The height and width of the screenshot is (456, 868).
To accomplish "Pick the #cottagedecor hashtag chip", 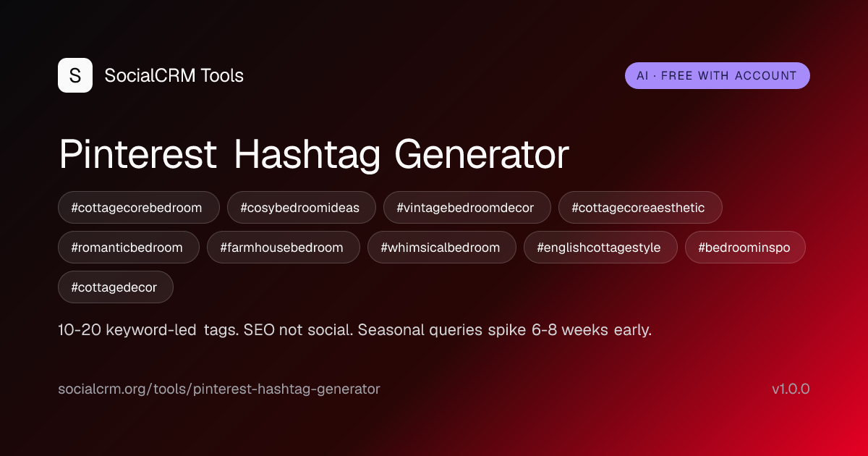I will (x=116, y=287).
